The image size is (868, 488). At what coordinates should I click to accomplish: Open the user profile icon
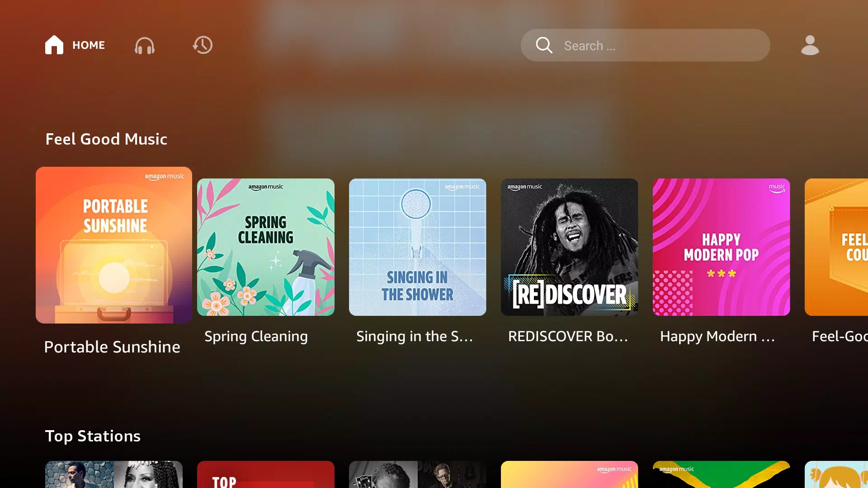809,45
